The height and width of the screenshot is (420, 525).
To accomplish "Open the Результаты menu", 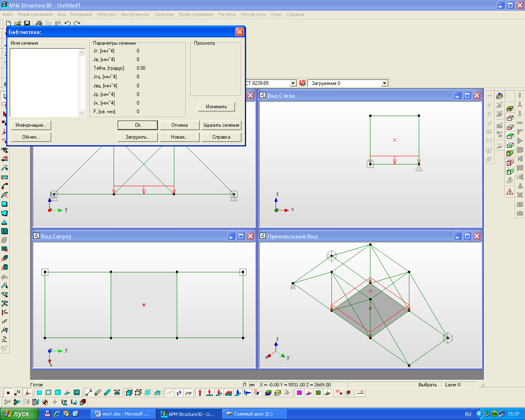I will coord(253,14).
